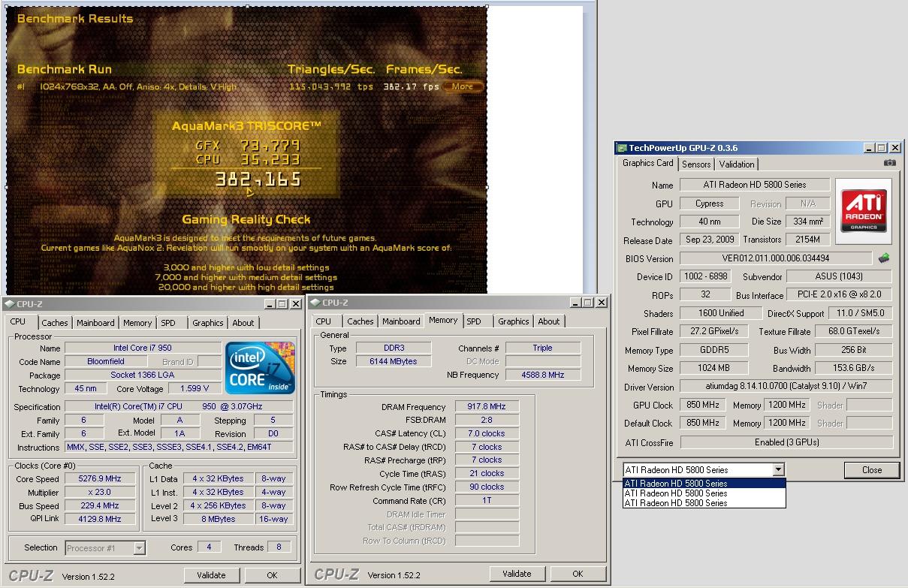The height and width of the screenshot is (588, 908).
Task: Open the Processor #1 selection dropdown
Action: 139,547
